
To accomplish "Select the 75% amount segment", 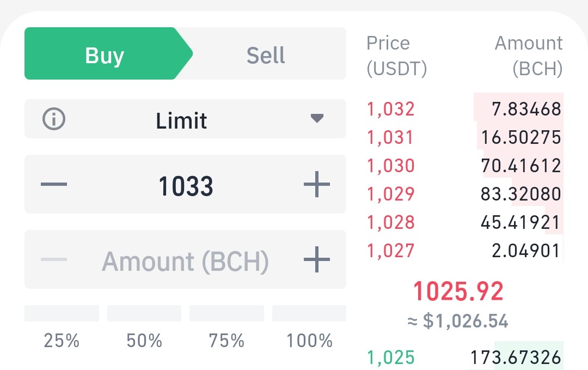I will click(x=226, y=313).
